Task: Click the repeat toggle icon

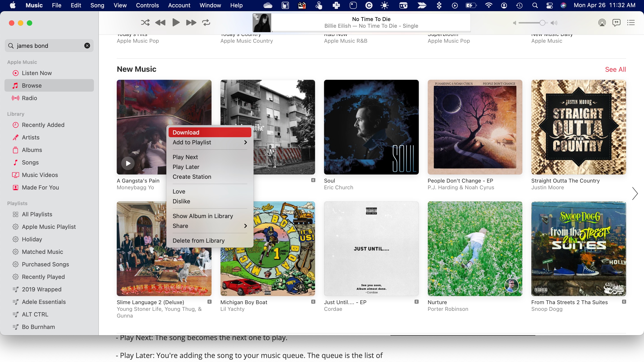Action: tap(207, 23)
